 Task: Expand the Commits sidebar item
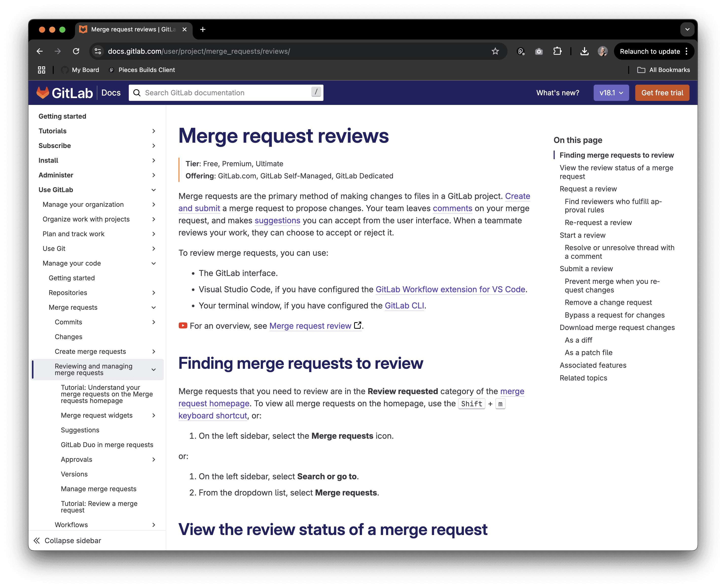154,322
